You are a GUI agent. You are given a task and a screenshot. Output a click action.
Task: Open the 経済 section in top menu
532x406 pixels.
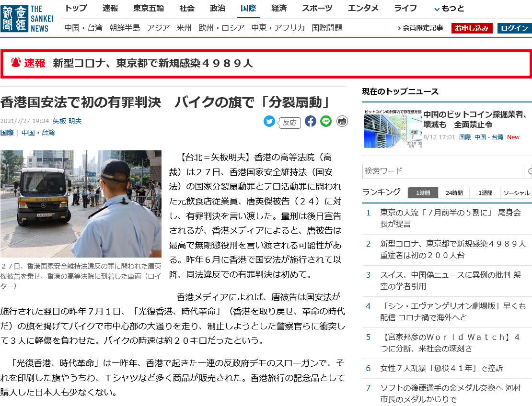tap(278, 8)
